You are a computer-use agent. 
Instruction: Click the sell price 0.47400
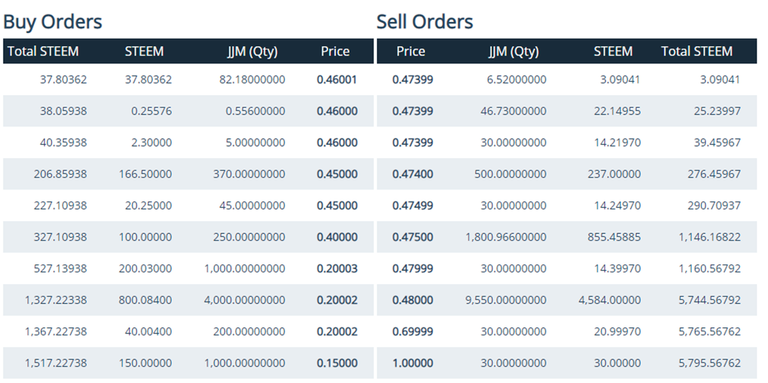coord(412,174)
